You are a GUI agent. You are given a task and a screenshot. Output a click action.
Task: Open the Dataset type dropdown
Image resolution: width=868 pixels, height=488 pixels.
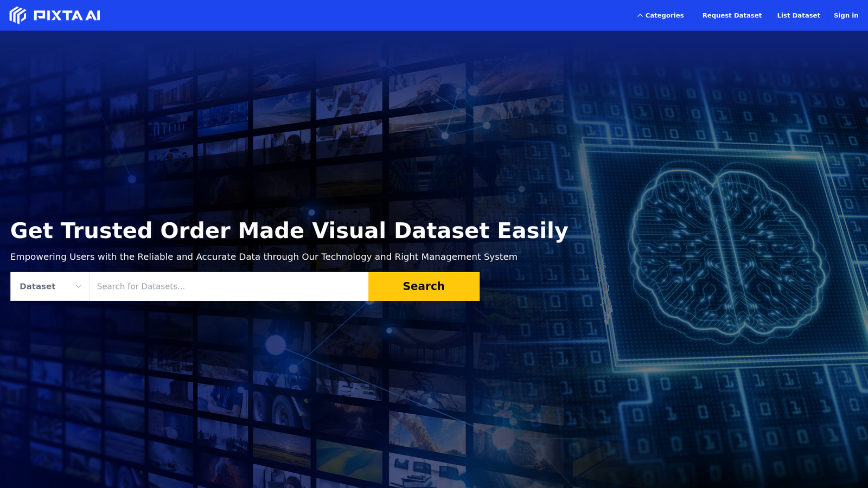click(50, 286)
